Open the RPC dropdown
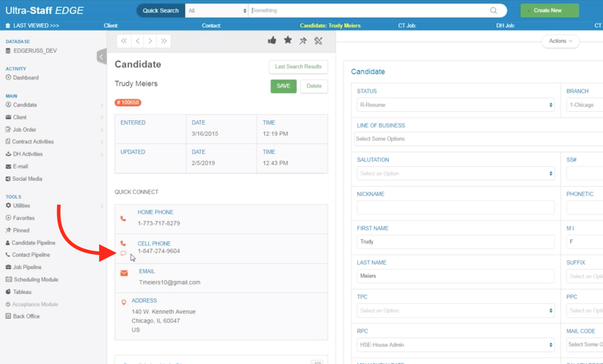 (x=456, y=345)
